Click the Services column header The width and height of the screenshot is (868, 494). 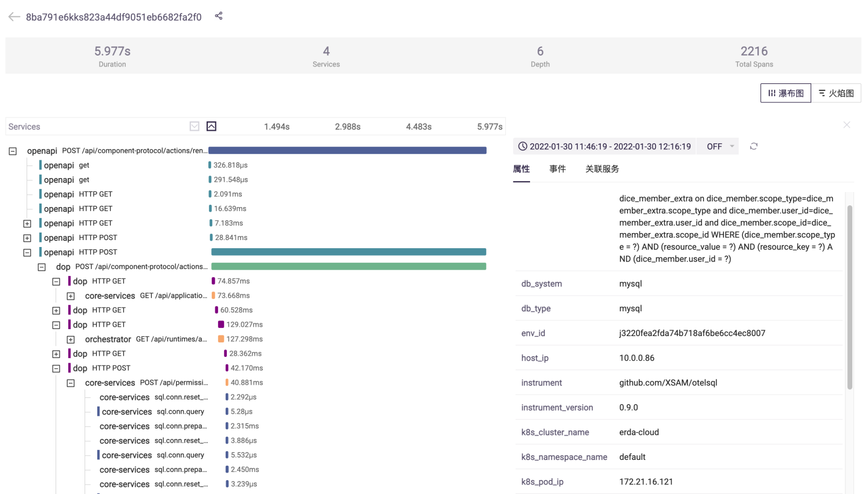point(24,127)
